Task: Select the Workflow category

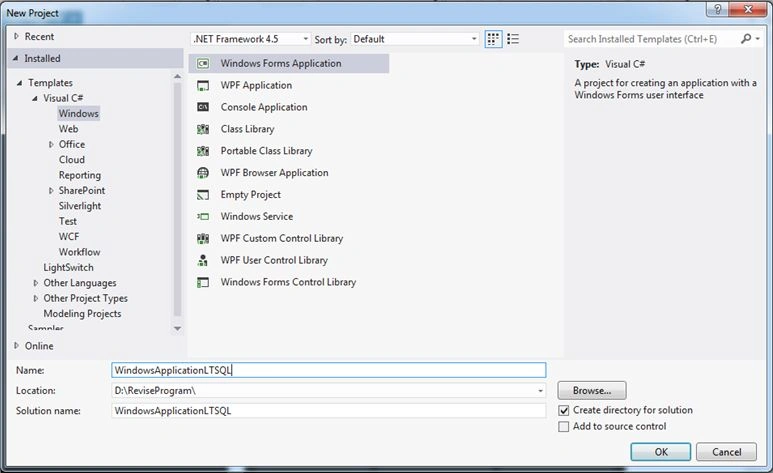Action: (x=79, y=252)
